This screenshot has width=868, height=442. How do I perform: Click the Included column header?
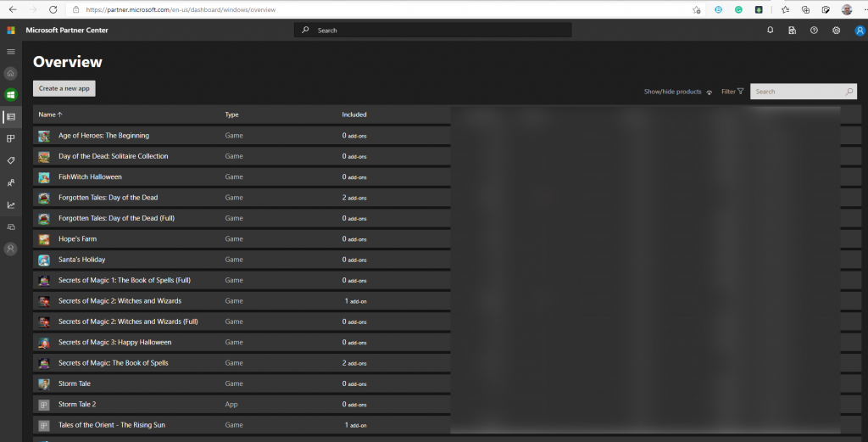coord(354,115)
